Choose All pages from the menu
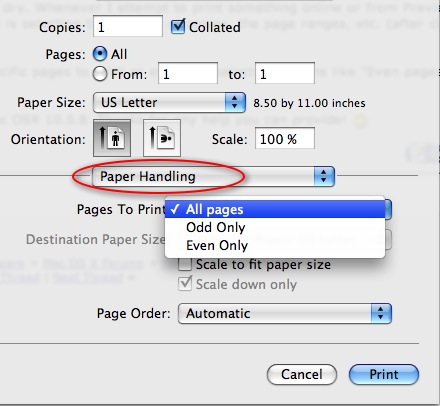The image size is (440, 406). pos(275,209)
